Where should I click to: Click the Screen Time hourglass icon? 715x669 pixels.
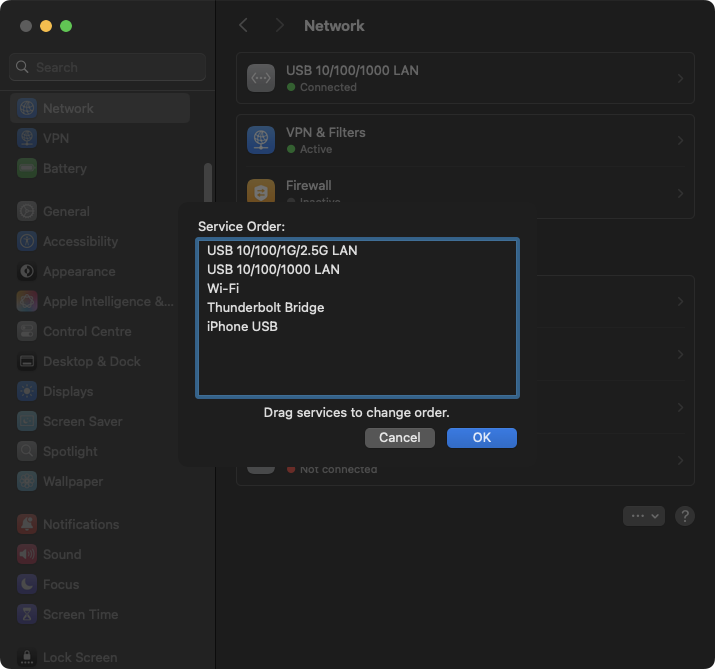click(x=27, y=615)
